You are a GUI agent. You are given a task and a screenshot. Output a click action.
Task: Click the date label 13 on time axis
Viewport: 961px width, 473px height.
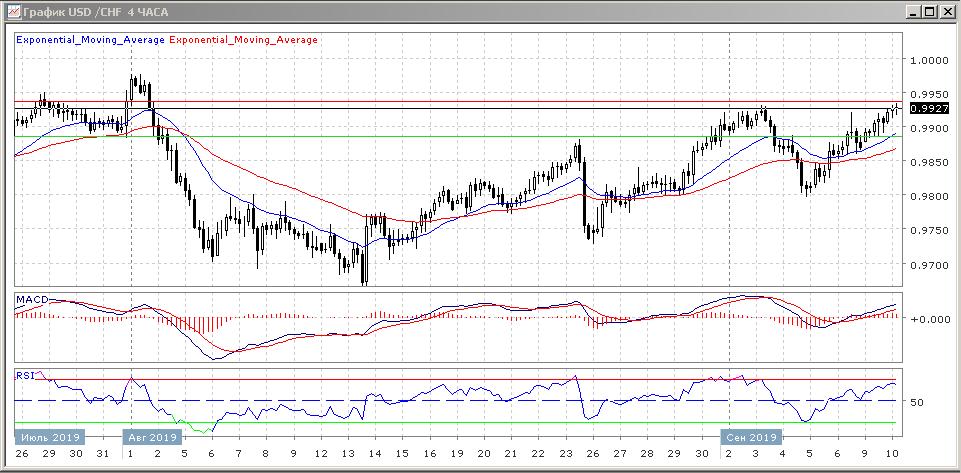347,454
